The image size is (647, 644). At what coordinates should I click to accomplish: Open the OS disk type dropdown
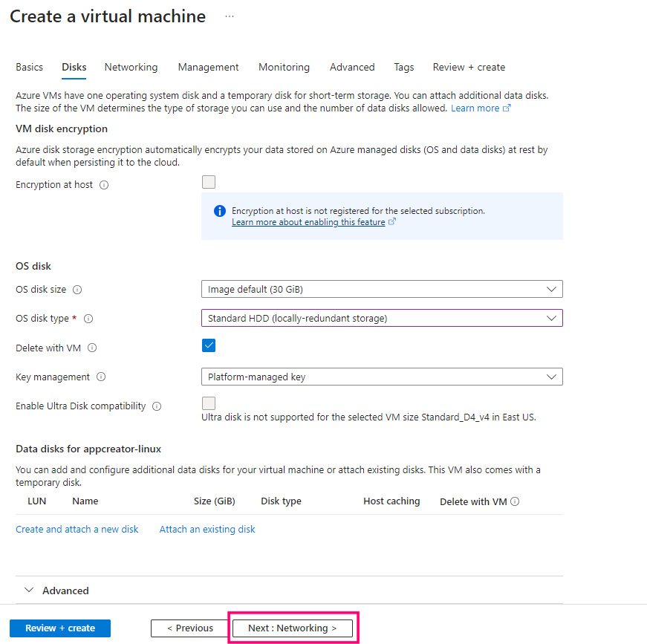[382, 318]
